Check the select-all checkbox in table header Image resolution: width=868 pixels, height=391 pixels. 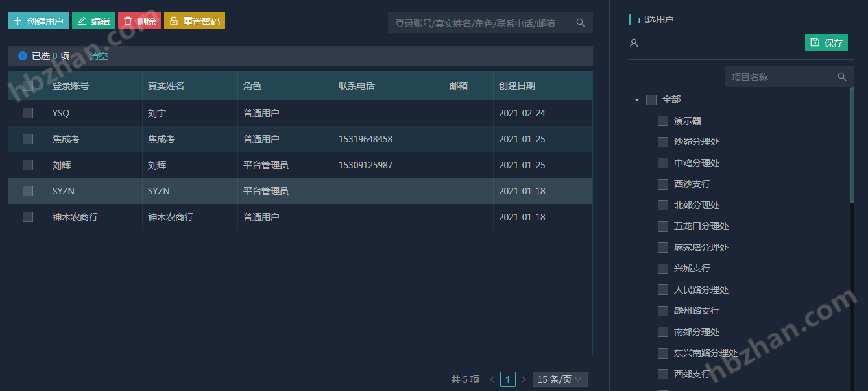(x=28, y=86)
